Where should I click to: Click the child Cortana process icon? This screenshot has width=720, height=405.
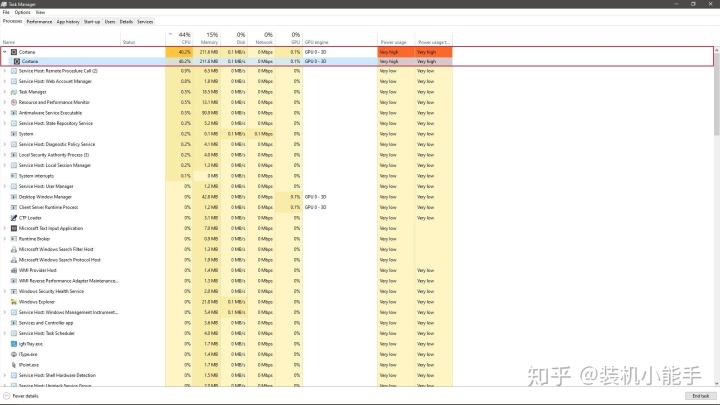(x=17, y=61)
